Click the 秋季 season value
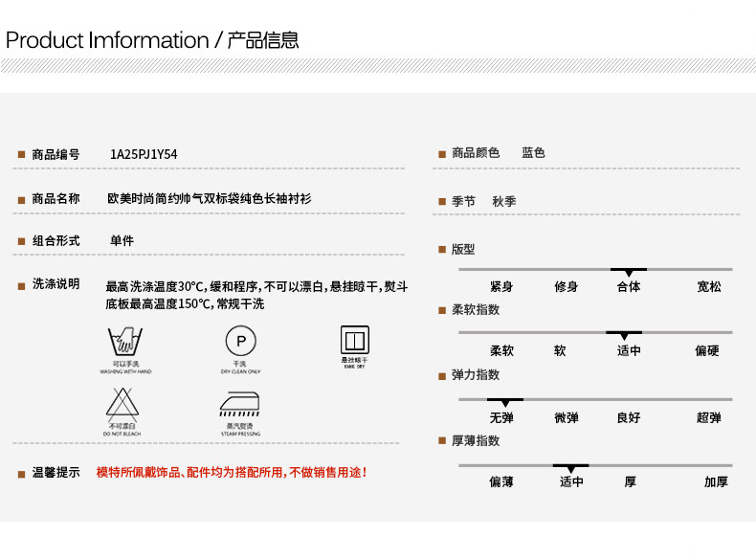This screenshot has height=559, width=756. 504,201
